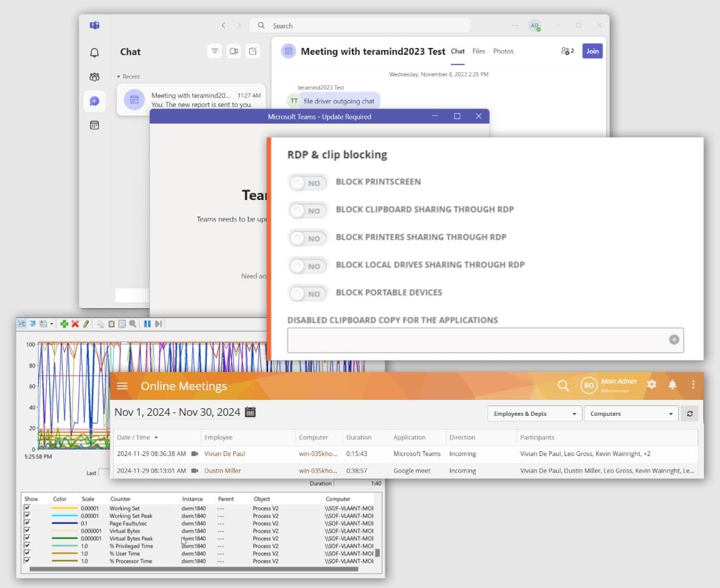Switch to the Photos tab in Teams meeting

(x=503, y=51)
